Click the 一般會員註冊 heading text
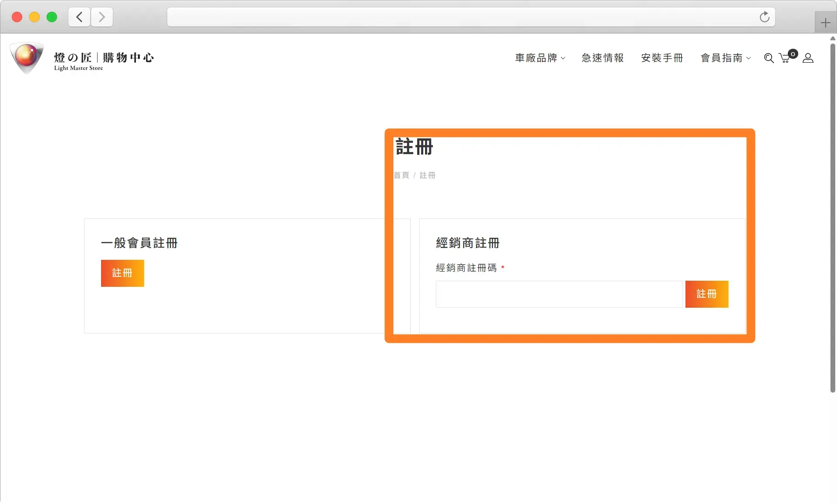Viewport: 837px width, 504px height. pos(139,243)
